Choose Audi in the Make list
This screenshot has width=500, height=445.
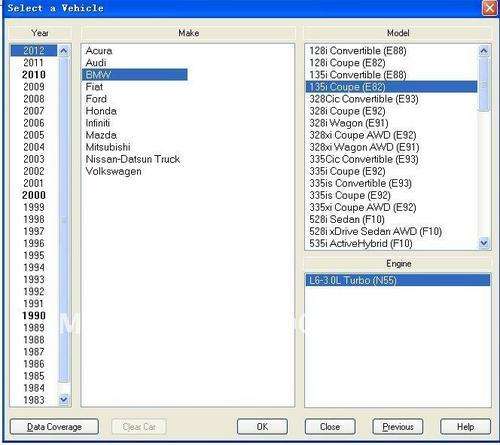96,63
